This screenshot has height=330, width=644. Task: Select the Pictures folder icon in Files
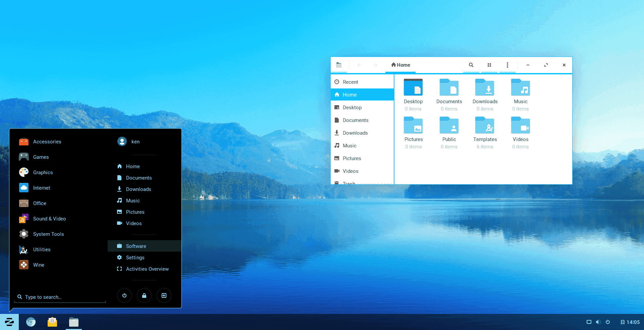413,126
